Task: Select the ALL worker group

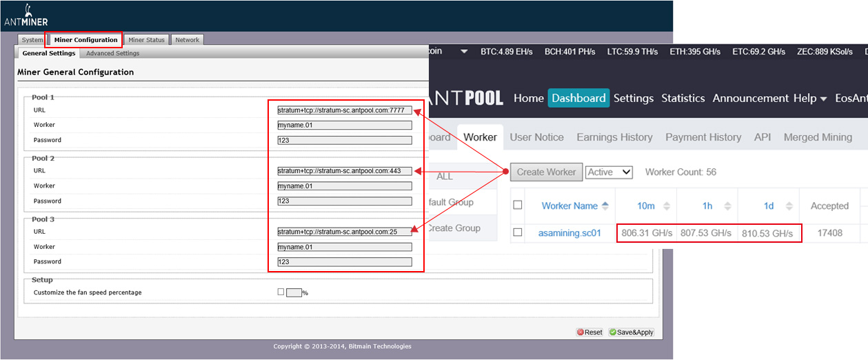Action: click(x=445, y=176)
